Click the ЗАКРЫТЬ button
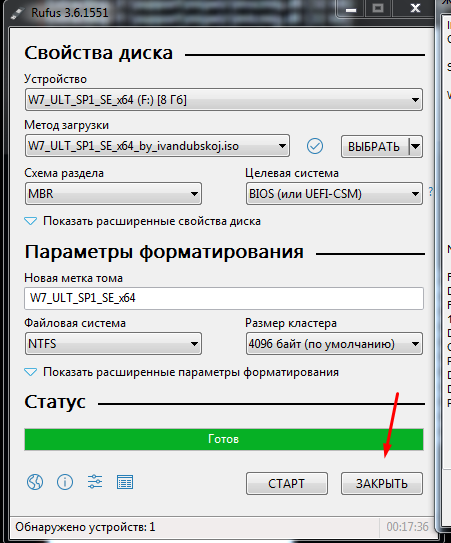The image size is (451, 543). pos(382,483)
